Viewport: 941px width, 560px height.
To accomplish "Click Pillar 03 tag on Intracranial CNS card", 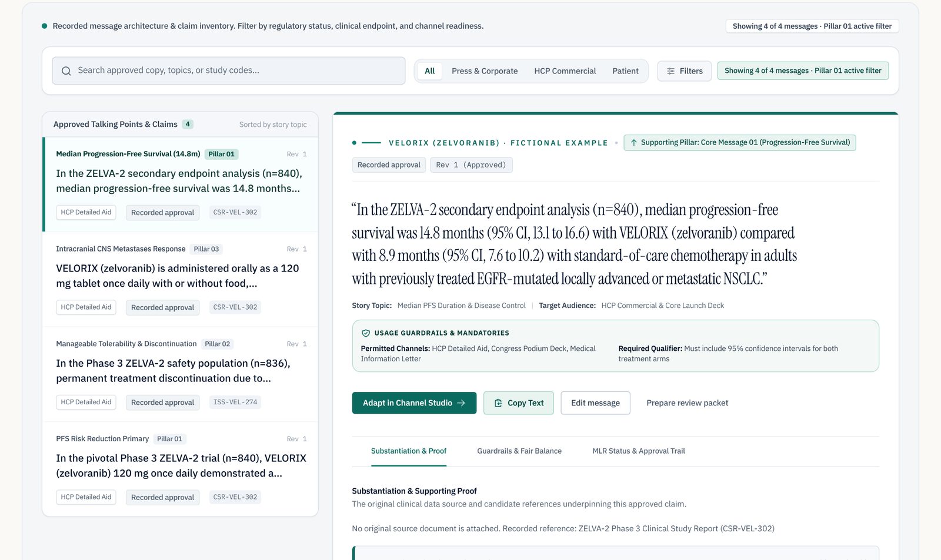I will tap(206, 249).
